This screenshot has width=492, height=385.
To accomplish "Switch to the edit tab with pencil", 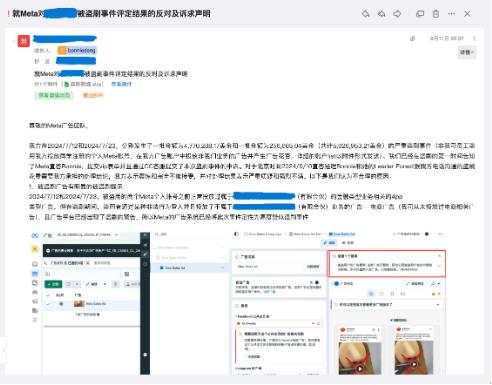I will [x=329, y=243].
